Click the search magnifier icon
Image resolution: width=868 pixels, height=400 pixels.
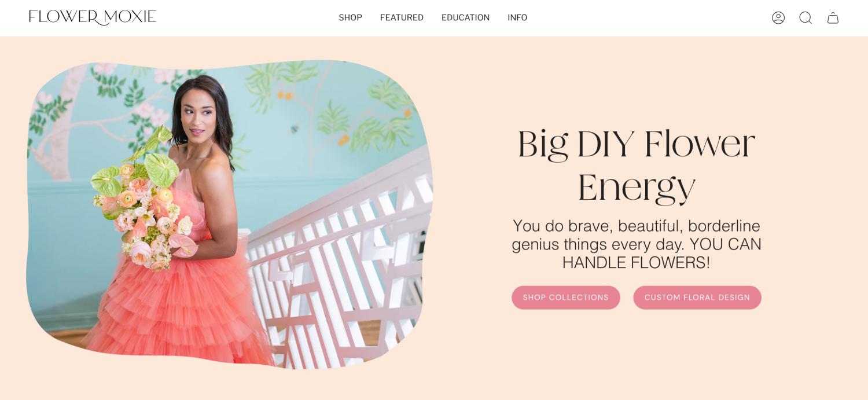(x=806, y=18)
